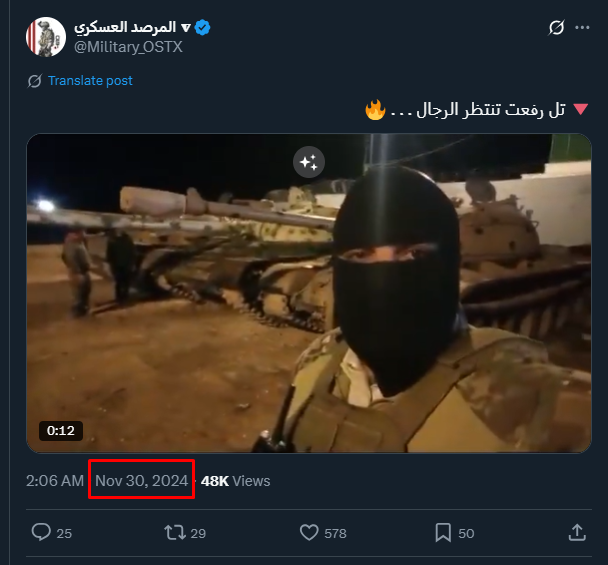Click the 2:06 AM timestamp
The width and height of the screenshot is (608, 565).
pyautogui.click(x=55, y=481)
